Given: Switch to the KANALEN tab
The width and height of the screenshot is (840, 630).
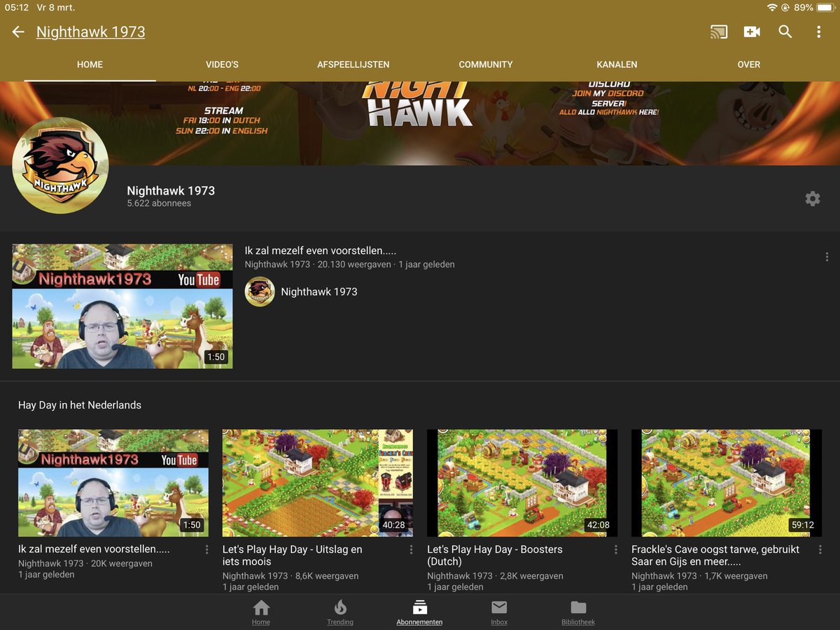Looking at the screenshot, I should 617,64.
